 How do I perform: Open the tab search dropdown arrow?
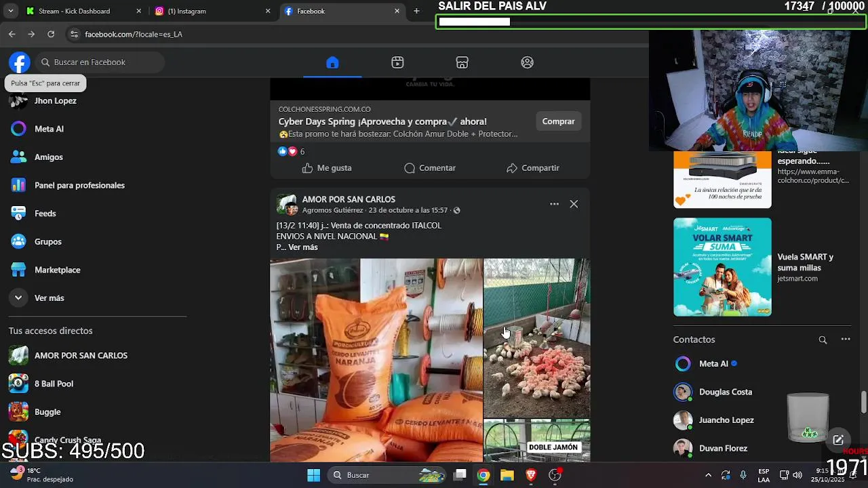(10, 11)
